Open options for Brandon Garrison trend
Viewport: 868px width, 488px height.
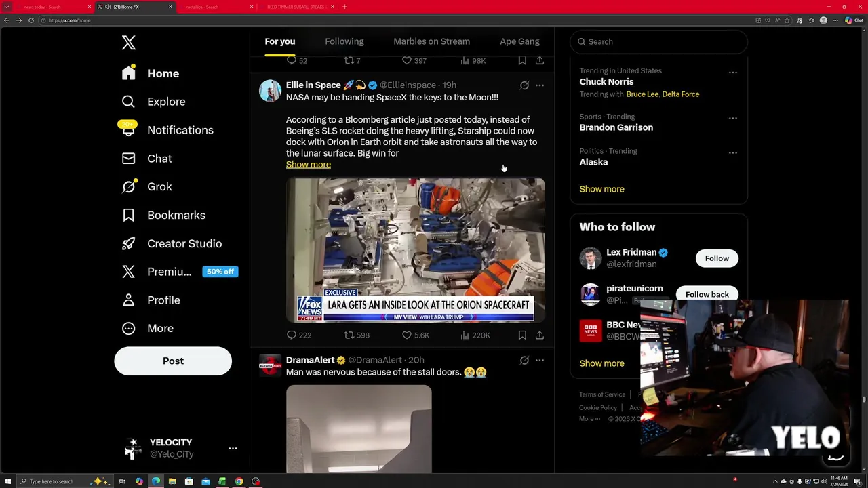pyautogui.click(x=733, y=118)
